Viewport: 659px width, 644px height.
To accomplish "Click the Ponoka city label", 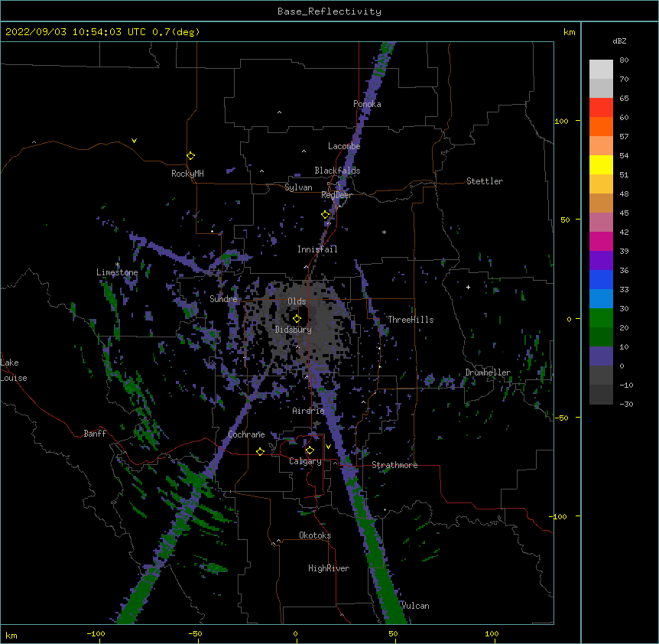I will (367, 104).
